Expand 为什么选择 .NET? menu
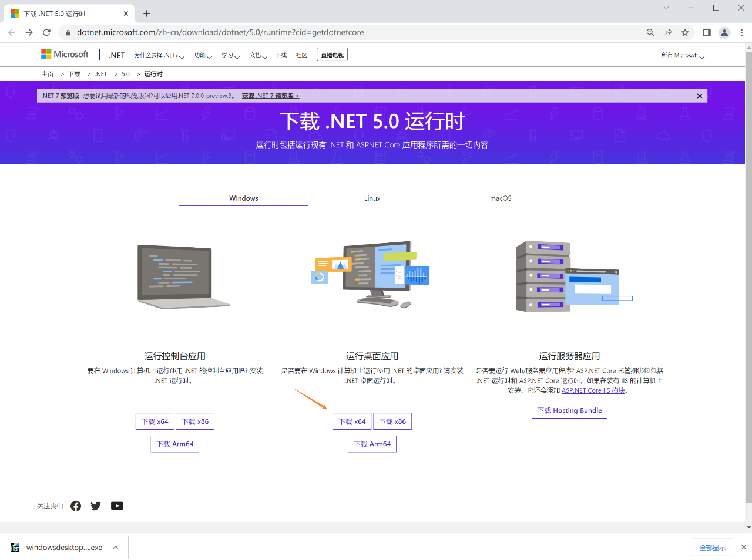 [159, 55]
